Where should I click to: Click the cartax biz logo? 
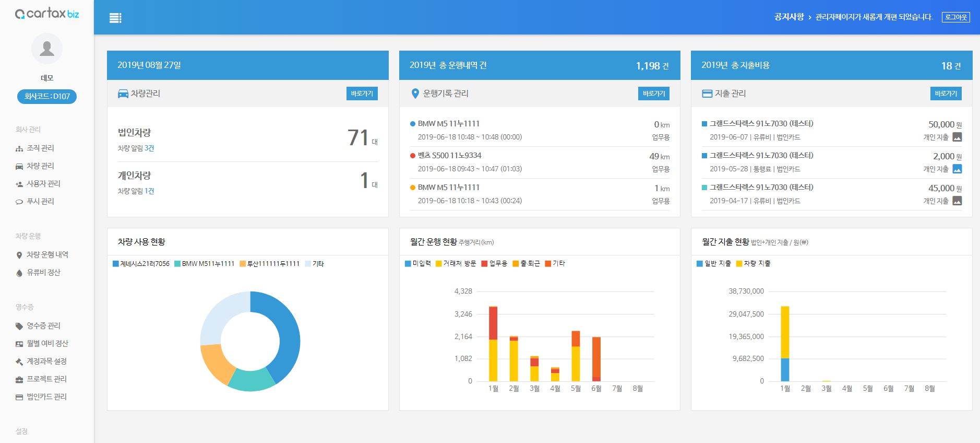pyautogui.click(x=47, y=14)
